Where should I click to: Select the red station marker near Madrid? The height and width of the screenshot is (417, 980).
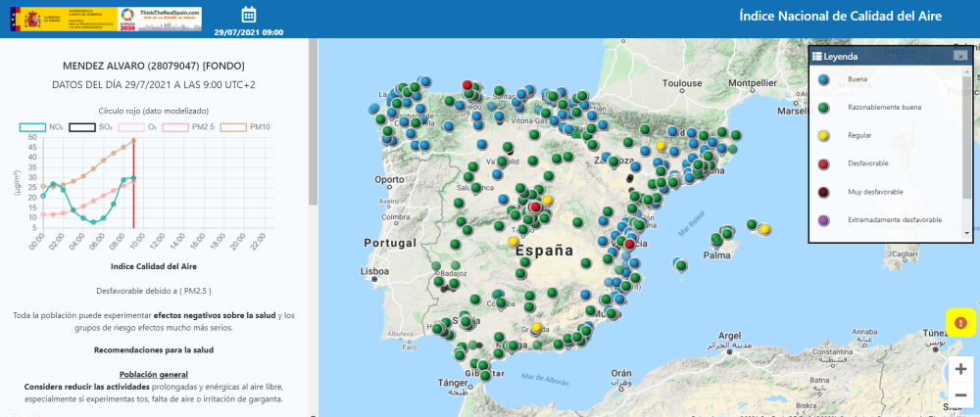[535, 208]
